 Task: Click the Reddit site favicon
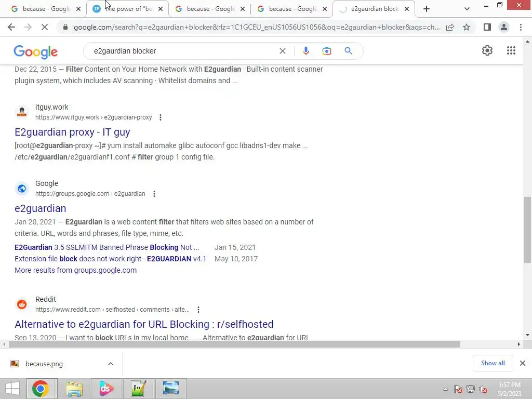coord(22,304)
